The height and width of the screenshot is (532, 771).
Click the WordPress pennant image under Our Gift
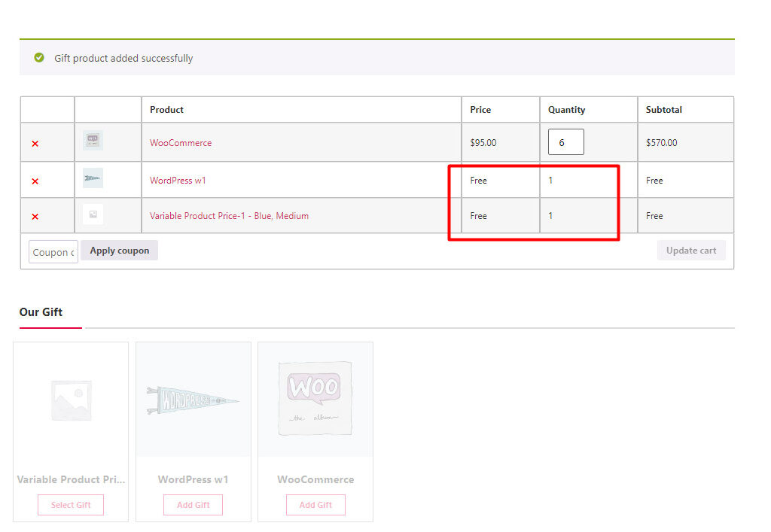(193, 400)
